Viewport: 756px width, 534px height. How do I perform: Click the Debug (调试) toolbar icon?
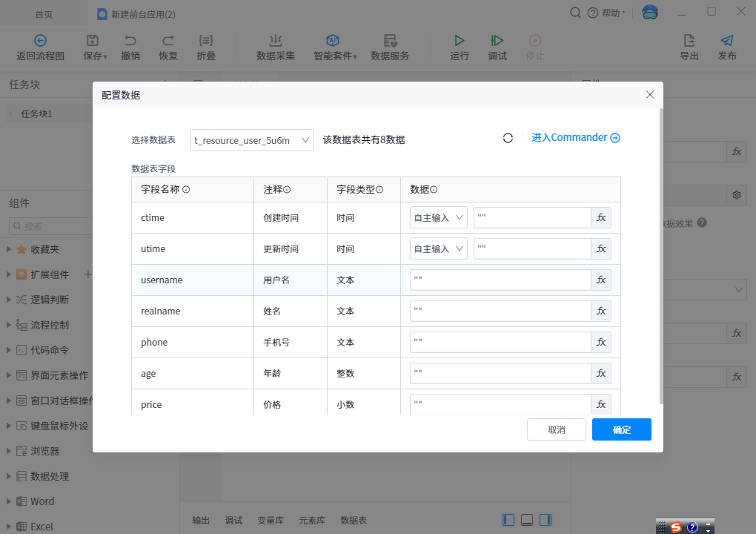497,47
